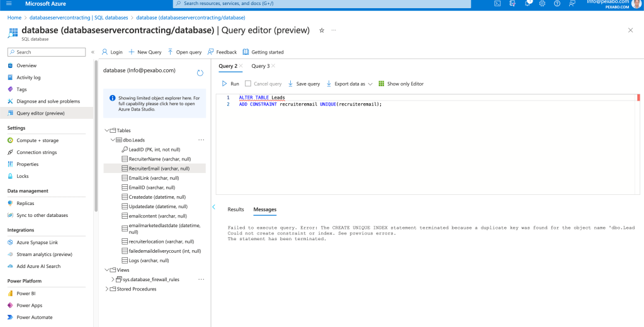The height and width of the screenshot is (327, 644).
Task: Switch to the Query 3 tab
Action: point(261,66)
